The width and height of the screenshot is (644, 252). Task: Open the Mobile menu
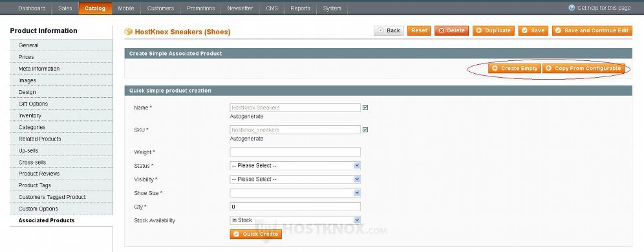(x=125, y=8)
